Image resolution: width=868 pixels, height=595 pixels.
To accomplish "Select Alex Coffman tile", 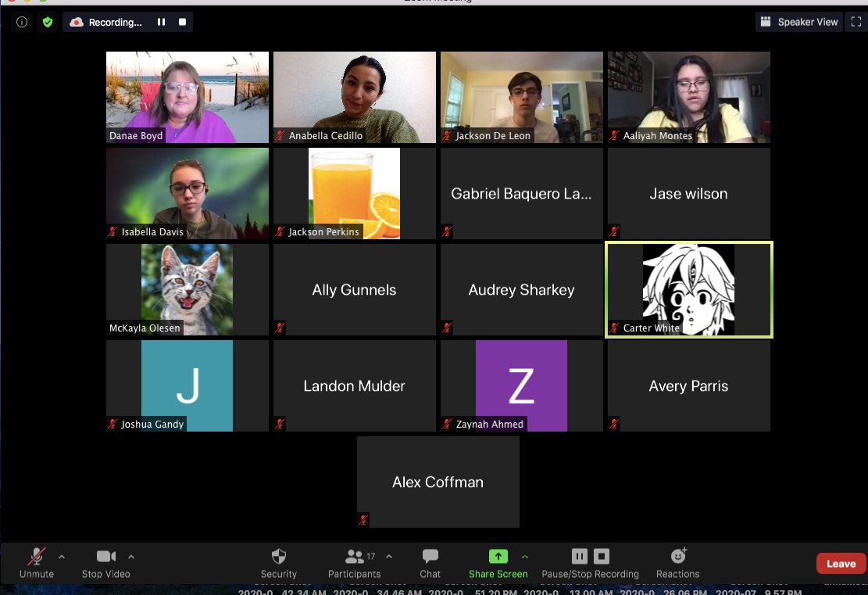I will [x=438, y=482].
